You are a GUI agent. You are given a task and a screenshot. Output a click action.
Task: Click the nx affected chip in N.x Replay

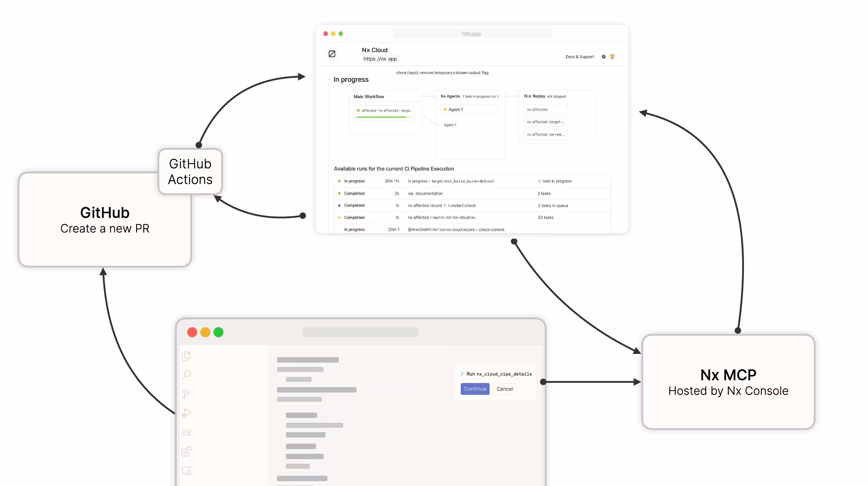pyautogui.click(x=545, y=109)
